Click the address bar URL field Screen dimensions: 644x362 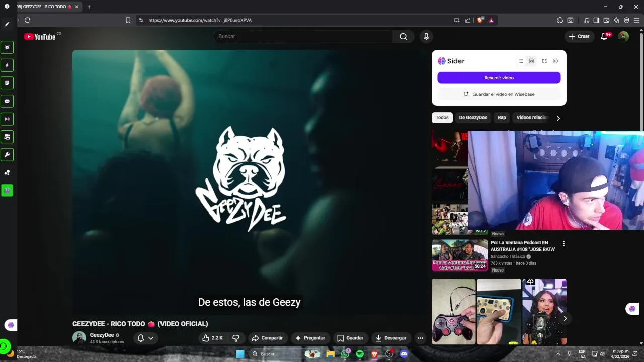pos(297,20)
